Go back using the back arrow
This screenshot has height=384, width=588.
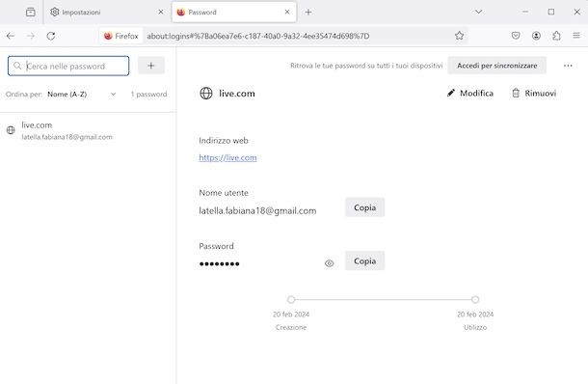pyautogui.click(x=11, y=36)
